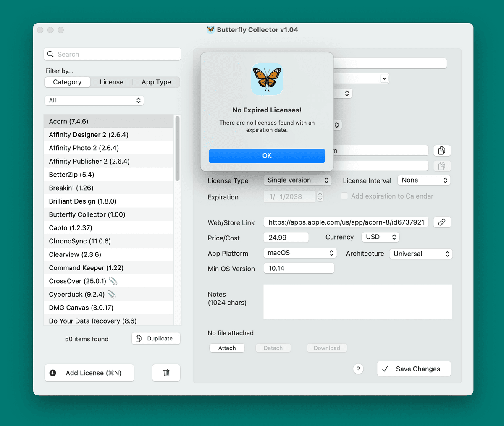Click the Expiration date stepper arrows
Viewport: 504px width, 426px height.
coord(320,196)
